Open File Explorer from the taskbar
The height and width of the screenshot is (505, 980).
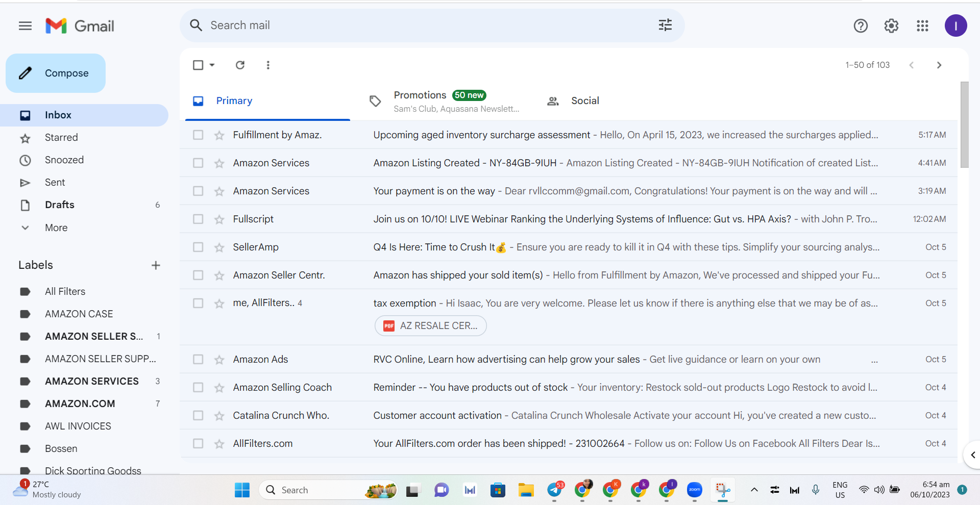526,490
